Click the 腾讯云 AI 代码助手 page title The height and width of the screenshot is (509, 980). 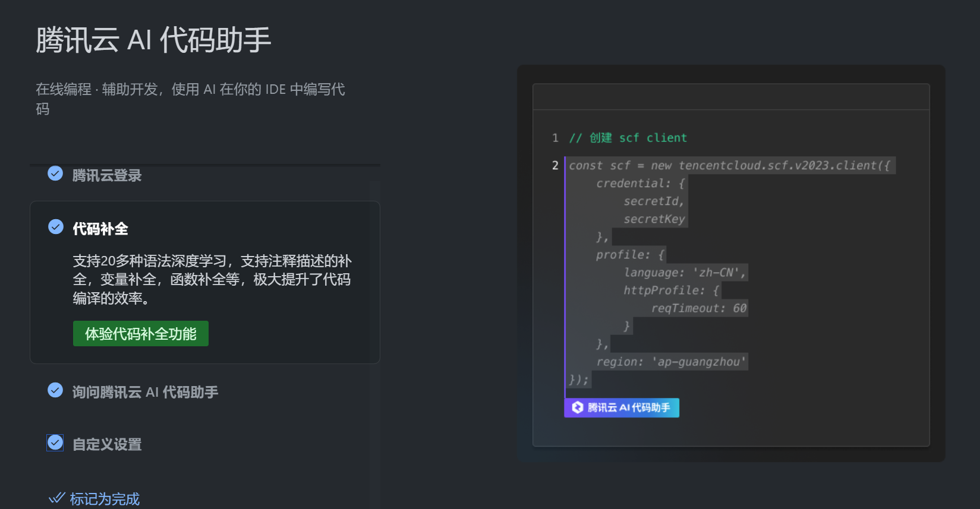153,40
